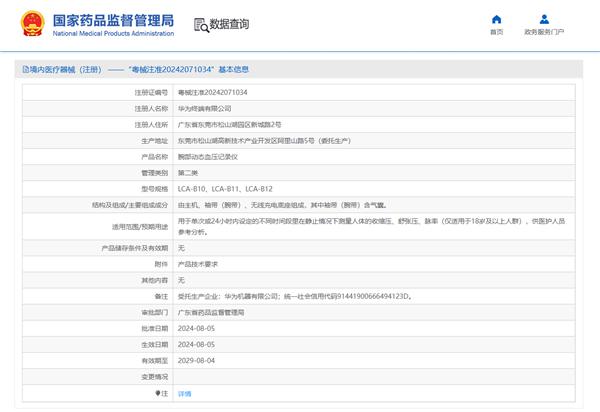Click the 政务服务门户 navigation label

click(x=544, y=32)
